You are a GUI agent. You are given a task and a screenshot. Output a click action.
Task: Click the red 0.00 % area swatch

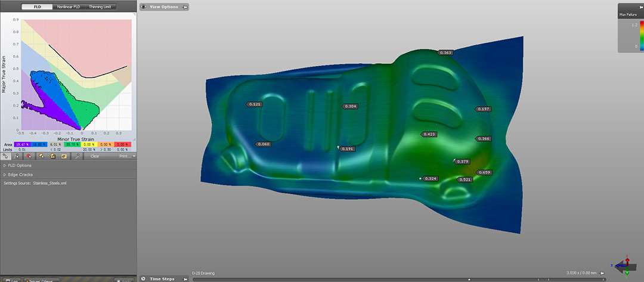(122, 144)
